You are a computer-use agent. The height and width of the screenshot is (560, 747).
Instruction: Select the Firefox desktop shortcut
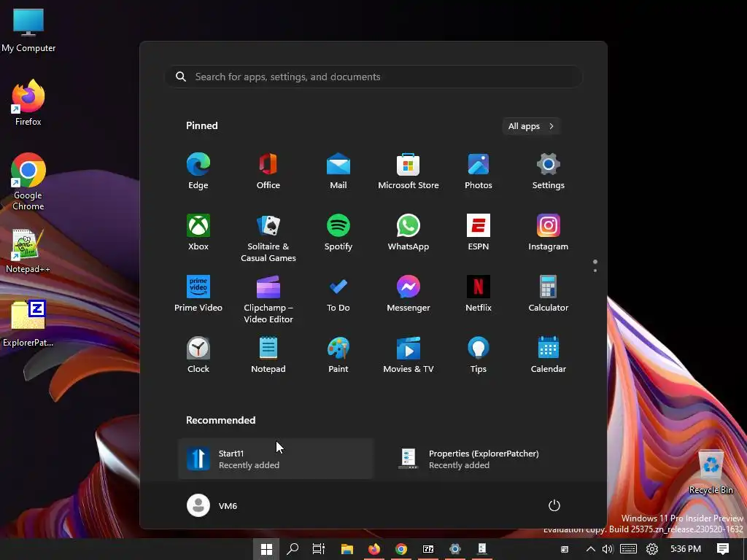pos(28,102)
